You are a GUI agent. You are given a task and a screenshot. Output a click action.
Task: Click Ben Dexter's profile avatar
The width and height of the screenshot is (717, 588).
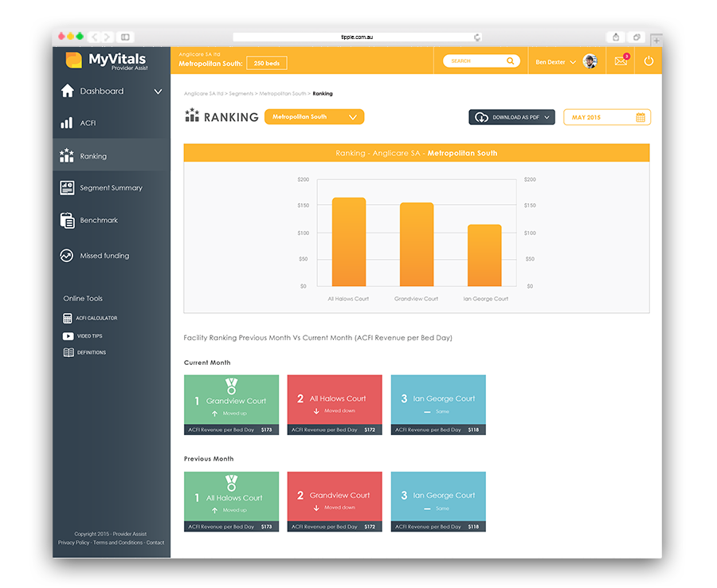coord(590,61)
